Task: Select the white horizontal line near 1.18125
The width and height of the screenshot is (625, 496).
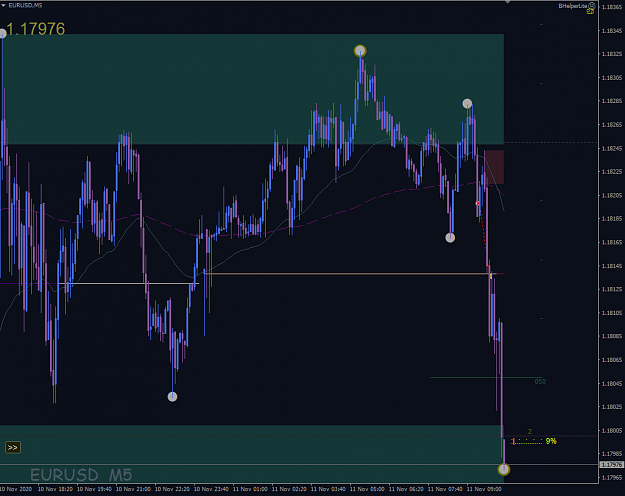Action: 129,283
